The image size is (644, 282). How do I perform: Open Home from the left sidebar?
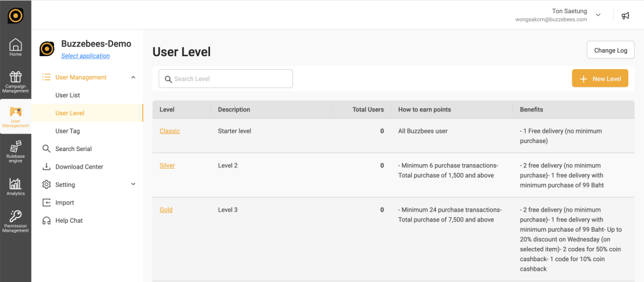[15, 47]
